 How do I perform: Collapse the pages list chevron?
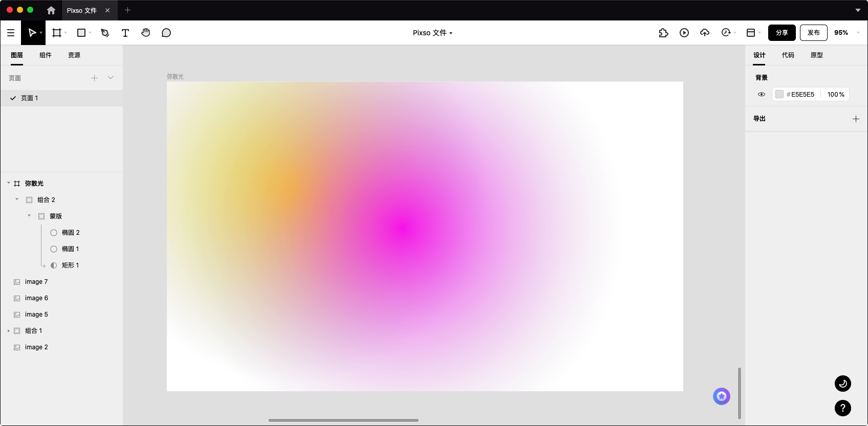tap(111, 78)
